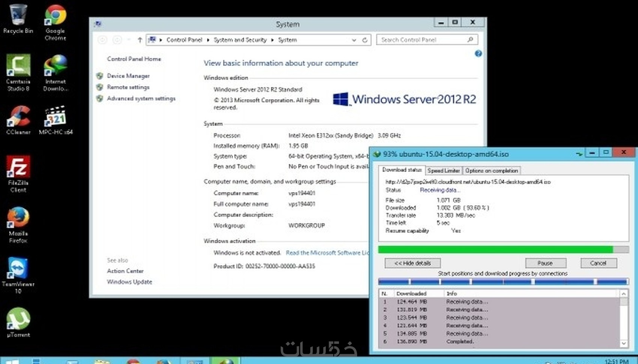
Task: Switch to the Speed Limiter tab
Action: tap(444, 170)
